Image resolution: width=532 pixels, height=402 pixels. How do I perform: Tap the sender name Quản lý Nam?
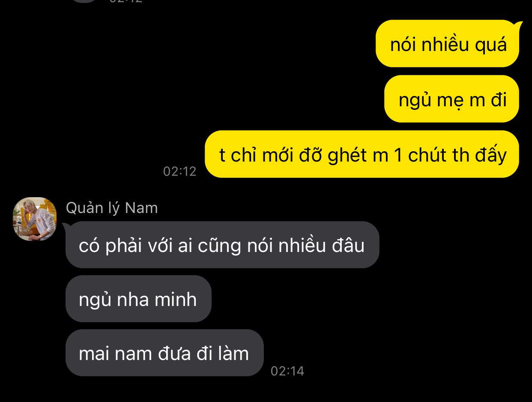[112, 208]
